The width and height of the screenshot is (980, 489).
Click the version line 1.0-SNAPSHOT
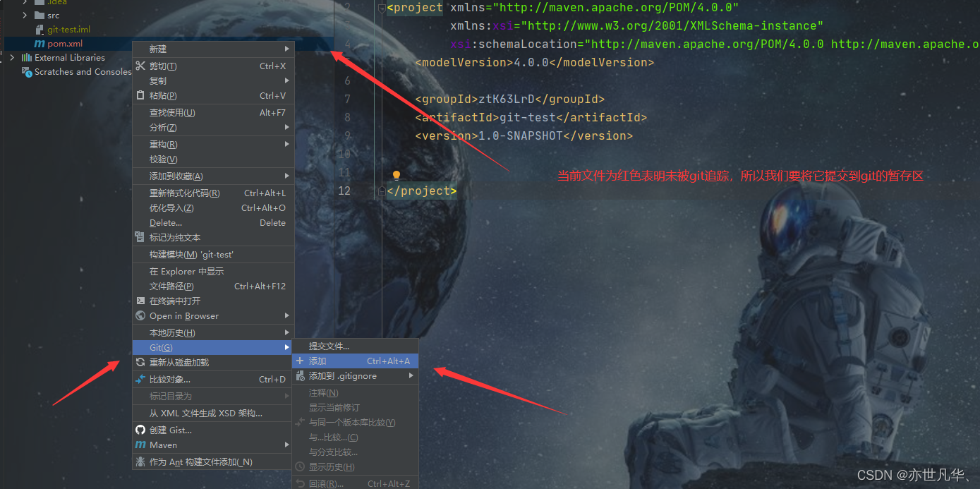click(524, 135)
